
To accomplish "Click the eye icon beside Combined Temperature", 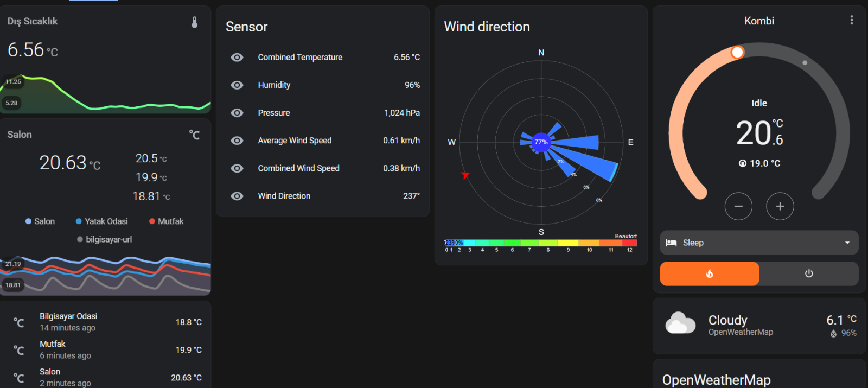I will click(x=237, y=58).
